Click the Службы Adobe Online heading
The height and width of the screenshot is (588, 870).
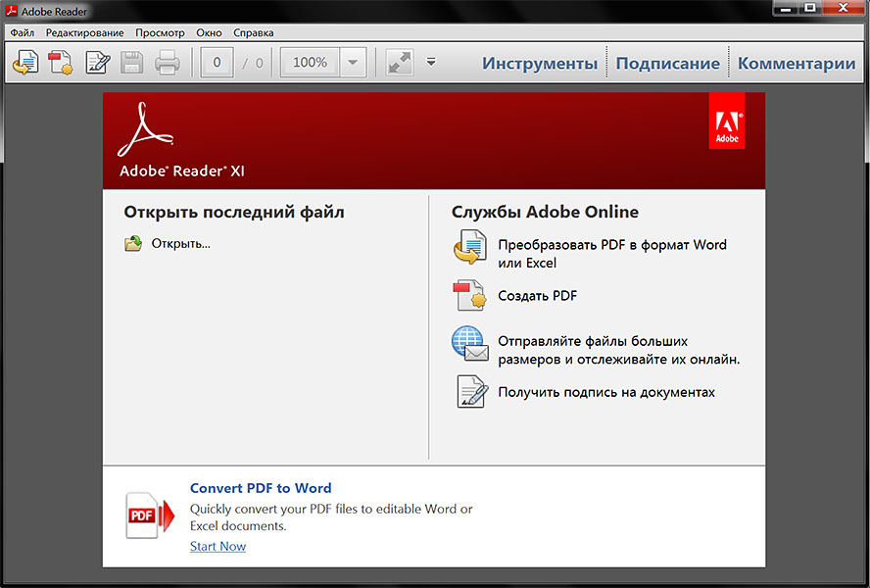545,212
